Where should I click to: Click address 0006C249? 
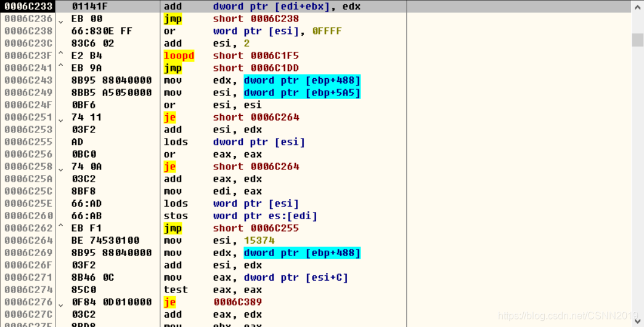point(28,93)
